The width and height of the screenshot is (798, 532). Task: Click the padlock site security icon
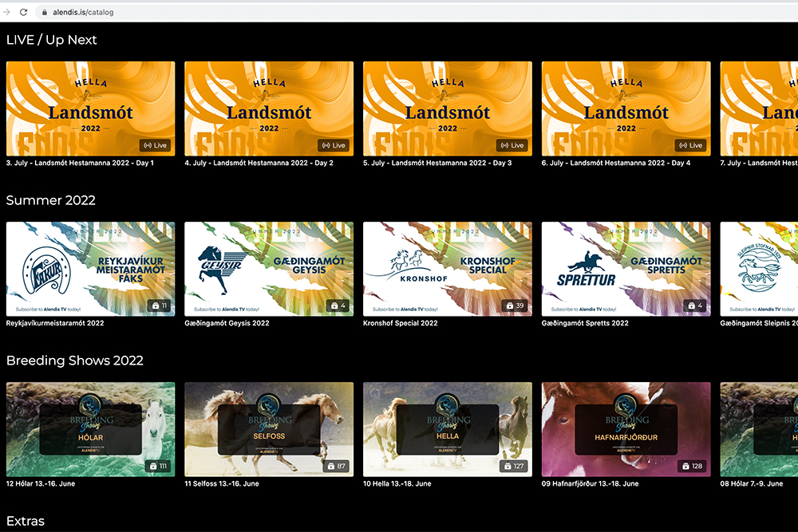pos(44,12)
